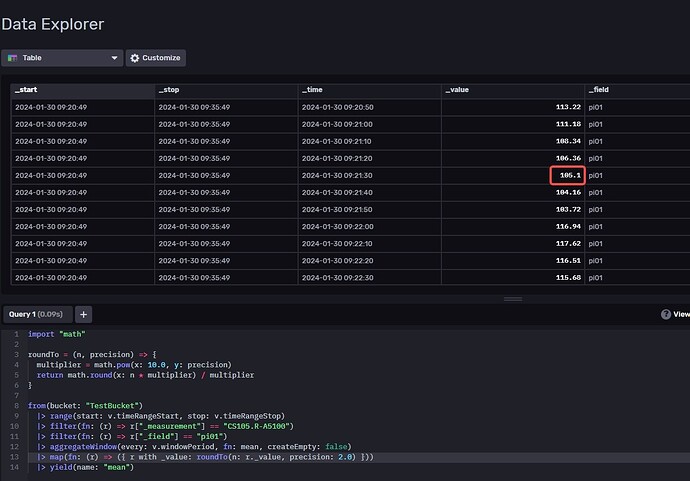Click the time 2024-01-30 09:20:50 cell
Viewport: 690px width, 481px height.
tap(370, 107)
